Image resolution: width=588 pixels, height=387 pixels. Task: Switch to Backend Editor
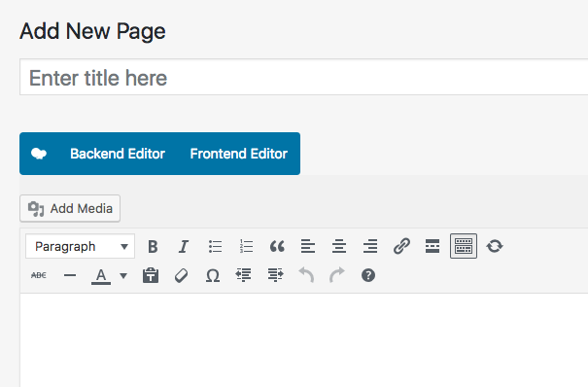pyautogui.click(x=118, y=154)
